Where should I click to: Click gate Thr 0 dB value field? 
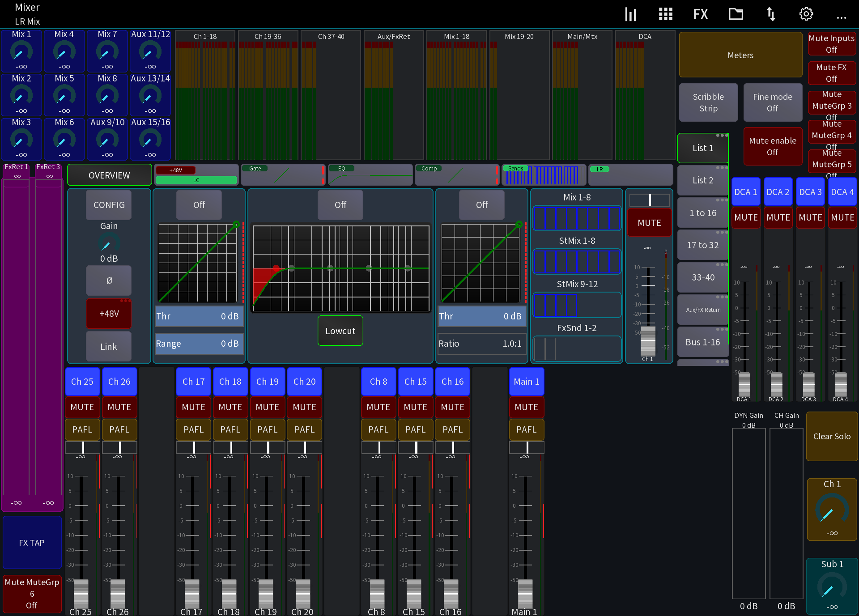199,316
